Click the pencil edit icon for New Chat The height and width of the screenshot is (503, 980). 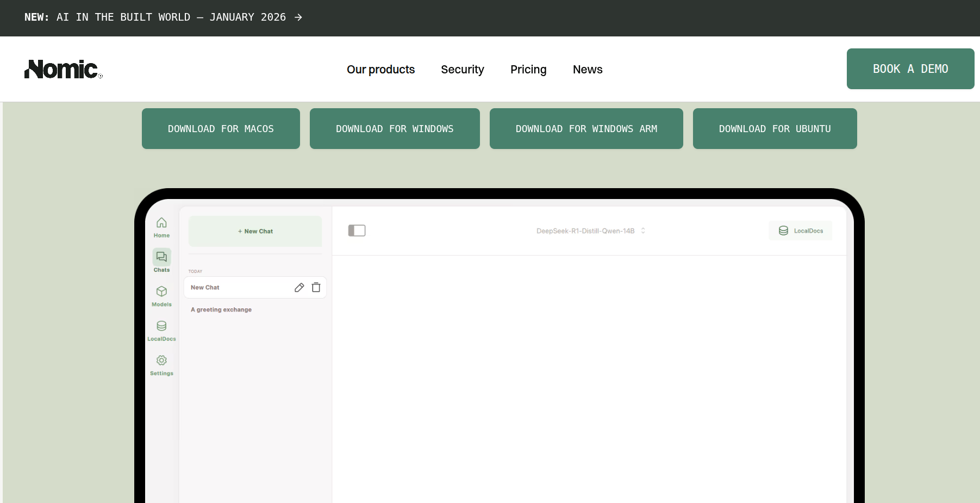[x=299, y=288]
